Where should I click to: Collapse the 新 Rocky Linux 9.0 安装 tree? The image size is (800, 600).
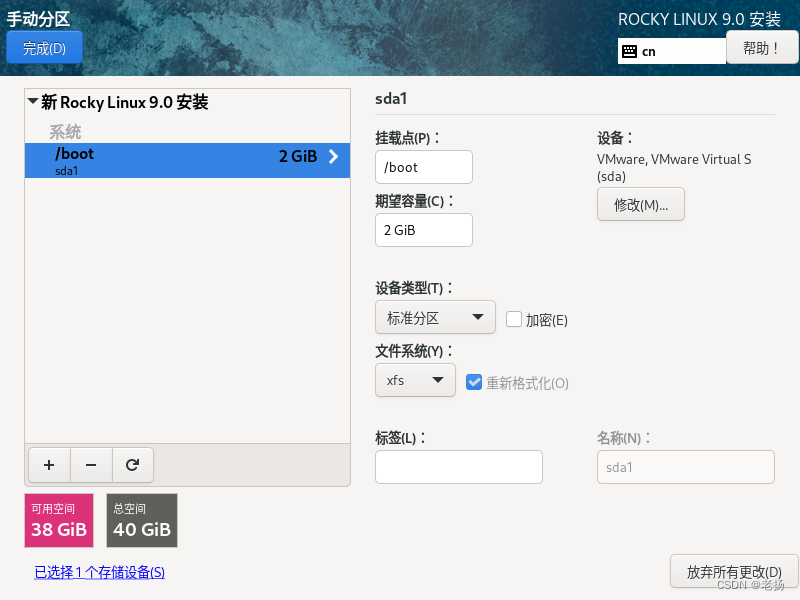tap(33, 101)
